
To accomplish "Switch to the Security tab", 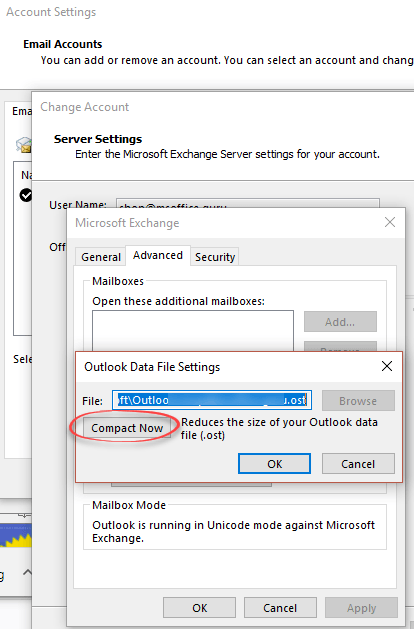I will tap(215, 257).
